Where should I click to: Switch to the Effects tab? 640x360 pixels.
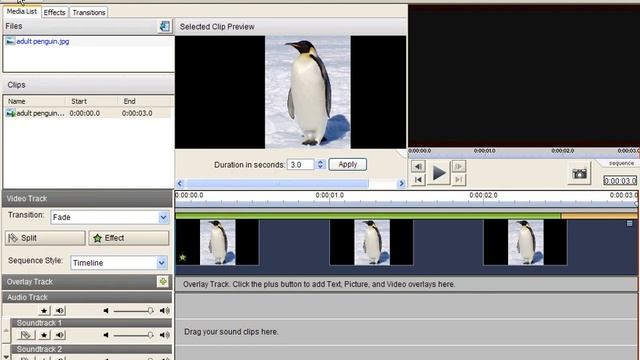pos(55,12)
